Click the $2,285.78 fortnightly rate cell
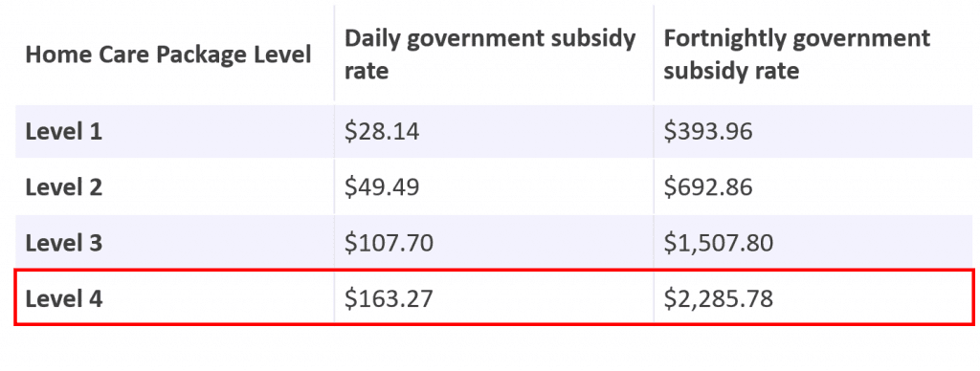The width and height of the screenshot is (980, 371). click(x=718, y=298)
